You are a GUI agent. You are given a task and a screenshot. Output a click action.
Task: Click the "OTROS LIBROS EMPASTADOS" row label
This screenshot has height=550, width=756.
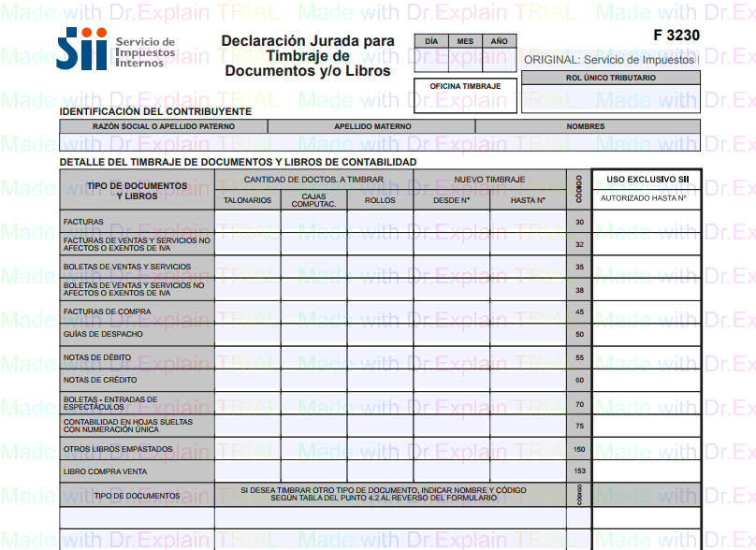coord(118,449)
